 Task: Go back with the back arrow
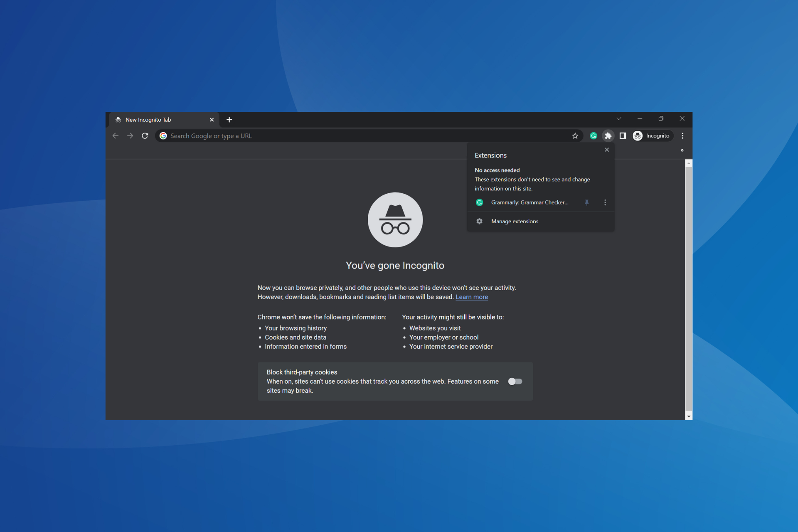116,136
